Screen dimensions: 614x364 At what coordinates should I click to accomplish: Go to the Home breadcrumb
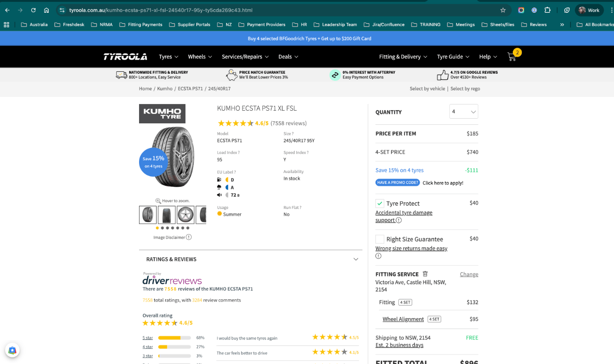click(x=145, y=88)
